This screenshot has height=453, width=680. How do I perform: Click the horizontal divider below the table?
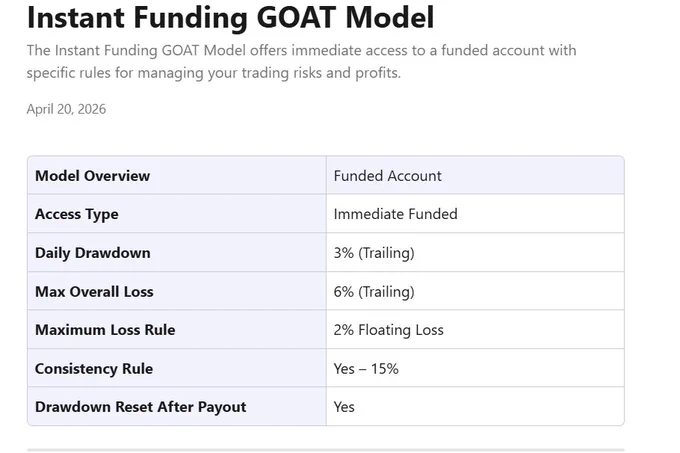tap(325, 450)
